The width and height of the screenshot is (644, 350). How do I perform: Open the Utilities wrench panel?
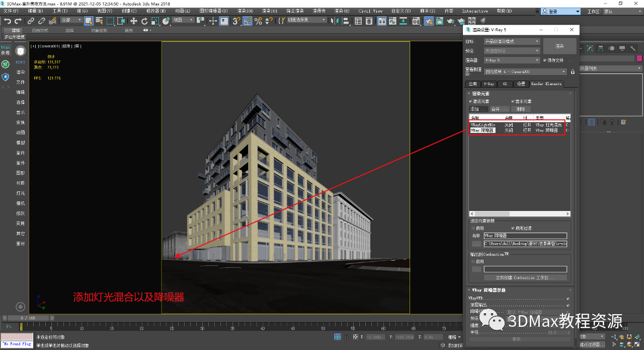pos(632,48)
